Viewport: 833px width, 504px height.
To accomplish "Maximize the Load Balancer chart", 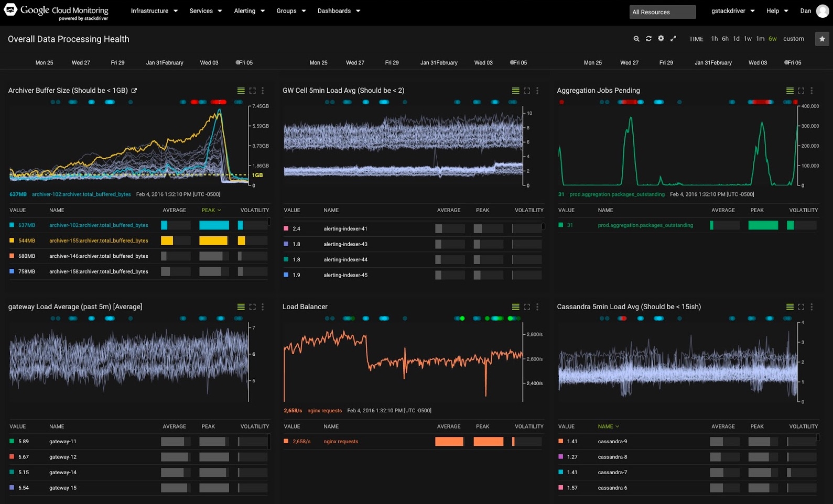I will [527, 307].
